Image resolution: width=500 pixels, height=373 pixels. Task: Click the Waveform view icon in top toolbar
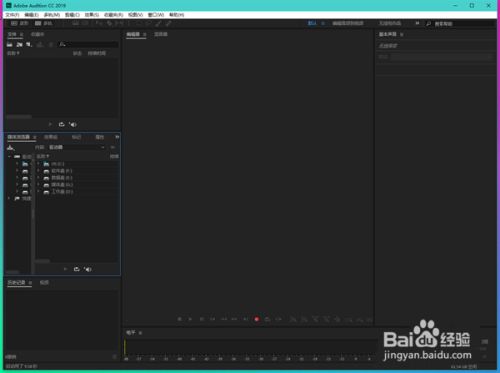[14, 23]
